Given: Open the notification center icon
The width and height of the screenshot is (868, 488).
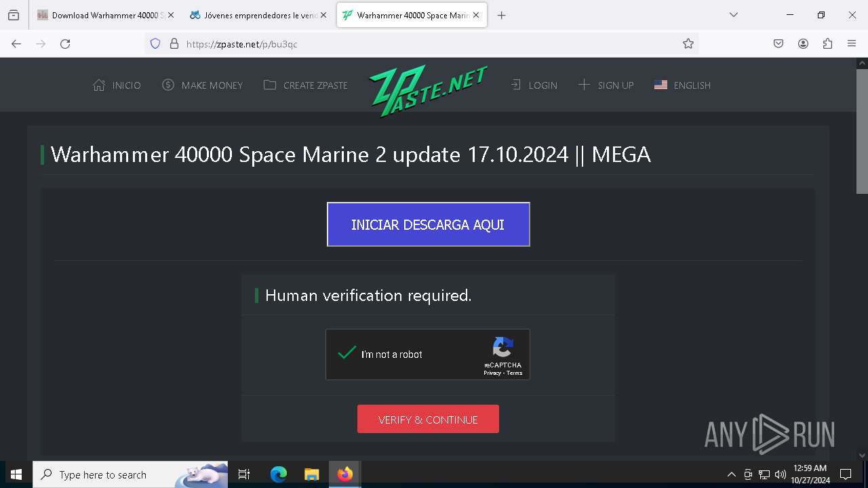Looking at the screenshot, I should point(846,474).
